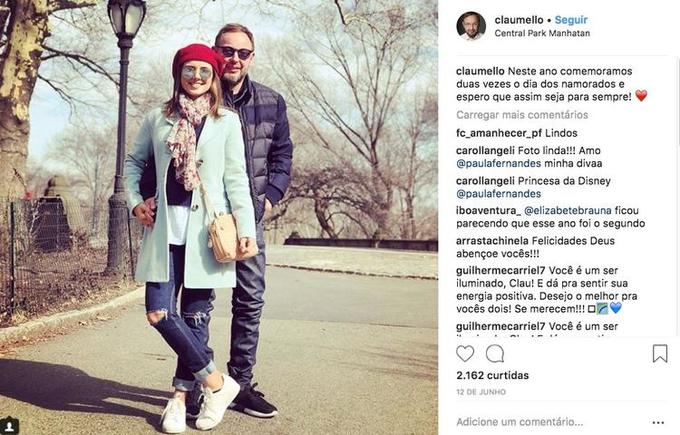The image size is (680, 435).
Task: Click the couple photo in Central Park
Action: 219,217
